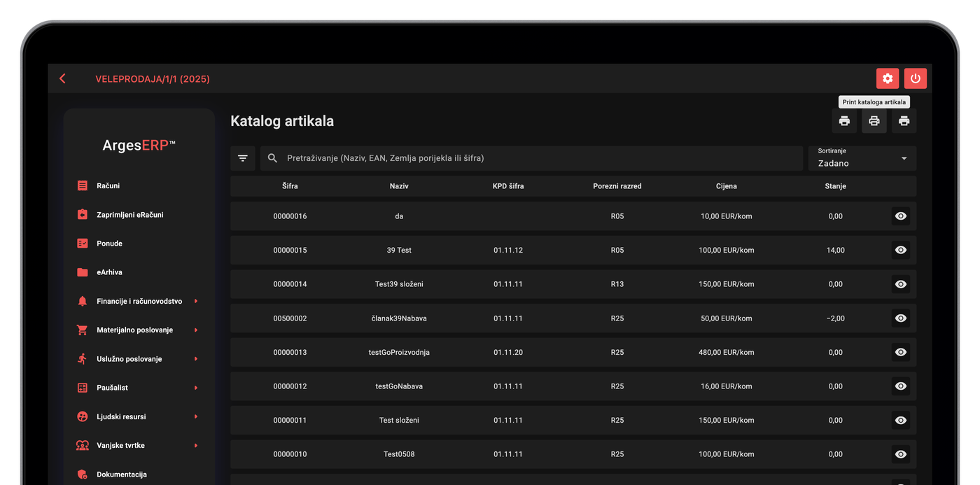Click the Računi sidebar icon

point(83,185)
